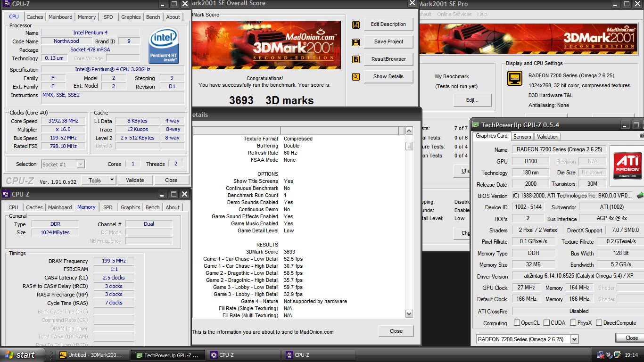Close the 3DMark details dialog with Close button
This screenshot has height=362, width=644.
[x=396, y=331]
